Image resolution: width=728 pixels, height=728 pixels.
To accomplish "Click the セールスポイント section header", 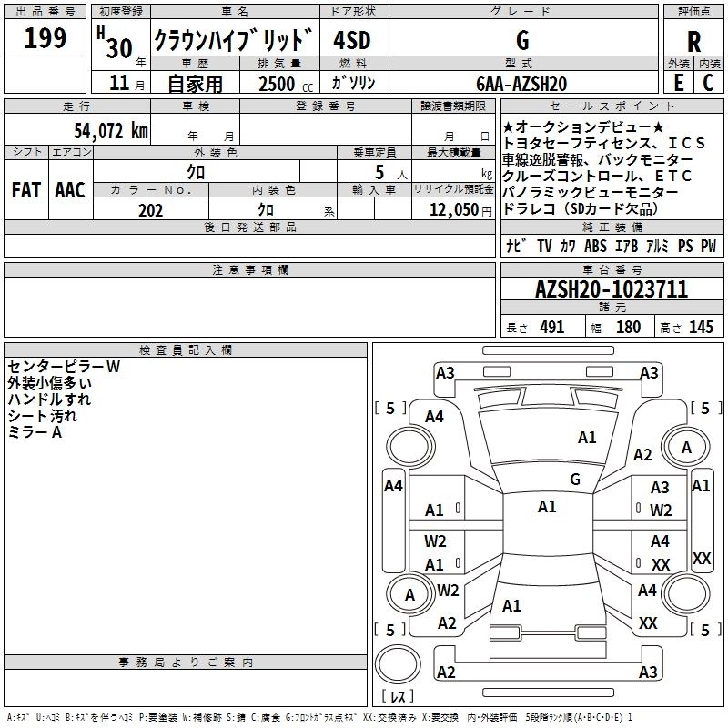I will 611,107.
